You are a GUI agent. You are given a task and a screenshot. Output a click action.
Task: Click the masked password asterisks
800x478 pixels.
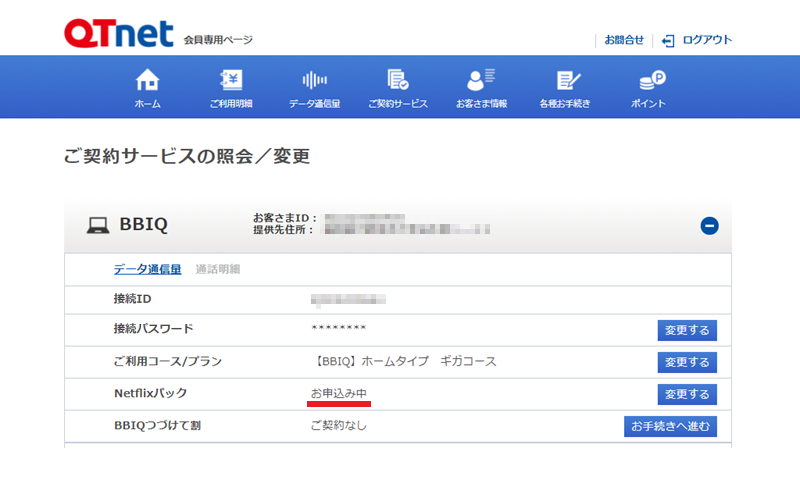point(339,328)
